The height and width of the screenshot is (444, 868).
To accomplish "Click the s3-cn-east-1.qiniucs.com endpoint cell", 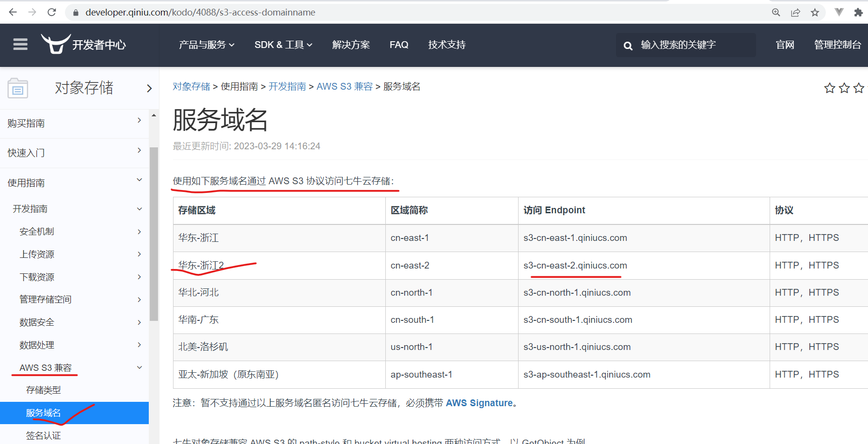I will click(644, 238).
